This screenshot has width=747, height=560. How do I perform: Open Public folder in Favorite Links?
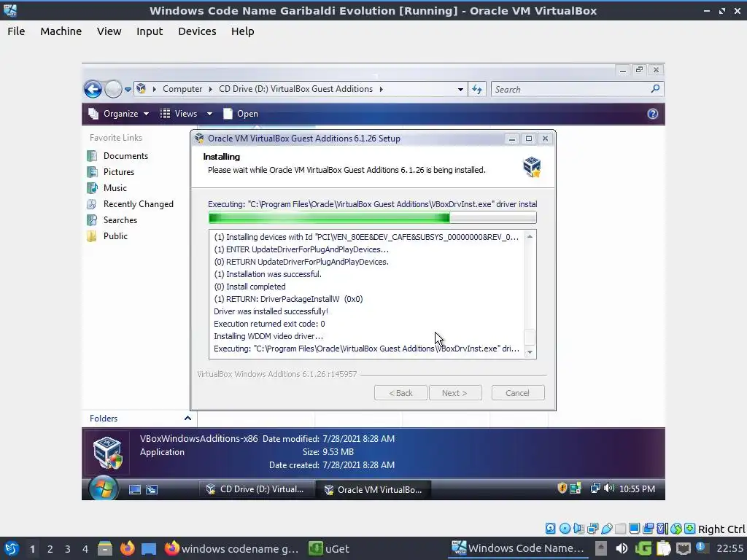[107, 236]
